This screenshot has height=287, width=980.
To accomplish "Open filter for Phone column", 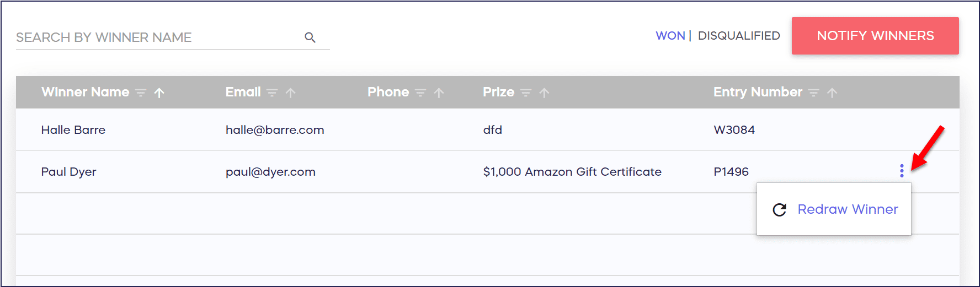I will 420,93.
